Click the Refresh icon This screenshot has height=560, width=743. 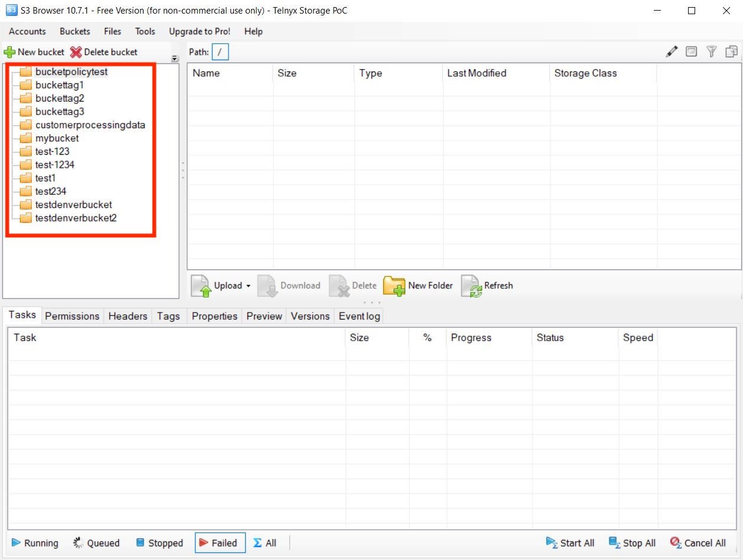[x=472, y=286]
